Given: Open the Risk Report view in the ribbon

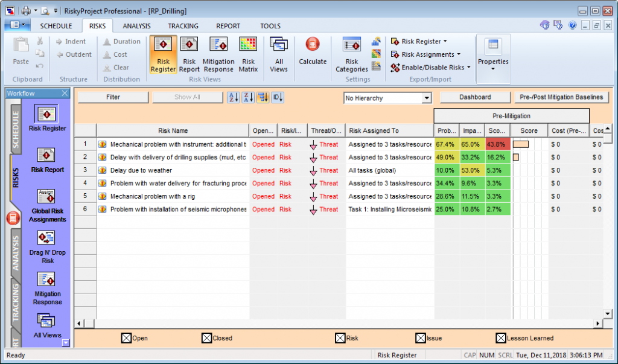Looking at the screenshot, I should click(x=189, y=54).
